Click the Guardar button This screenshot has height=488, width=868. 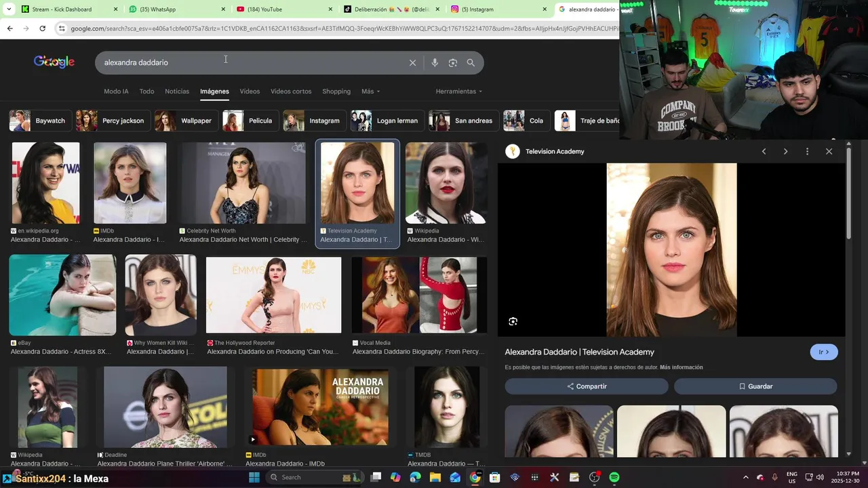tap(755, 386)
